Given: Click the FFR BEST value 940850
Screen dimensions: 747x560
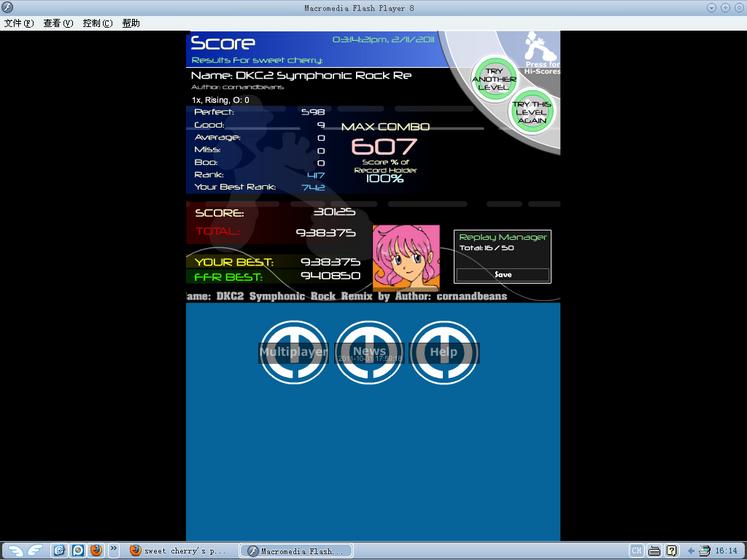Looking at the screenshot, I should tap(330, 276).
